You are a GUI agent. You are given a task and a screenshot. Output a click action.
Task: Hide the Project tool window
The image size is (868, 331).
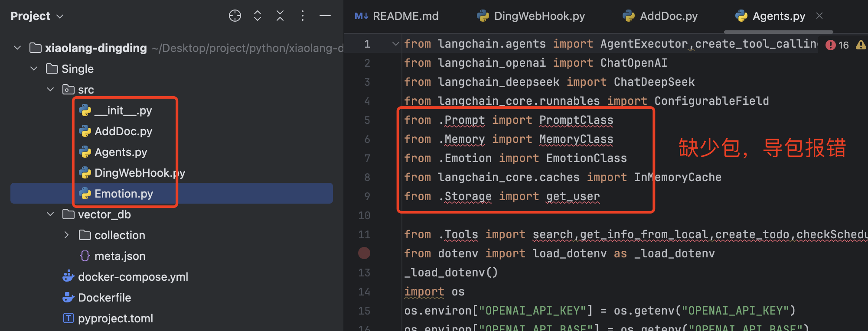325,16
